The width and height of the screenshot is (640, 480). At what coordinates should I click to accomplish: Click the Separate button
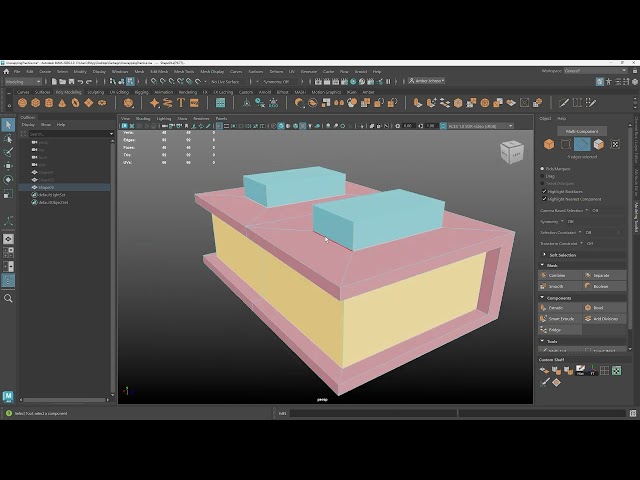604,276
